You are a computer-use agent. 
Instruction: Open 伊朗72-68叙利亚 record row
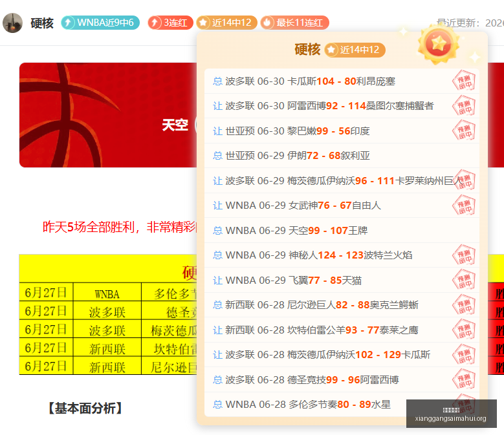pyautogui.click(x=342, y=156)
